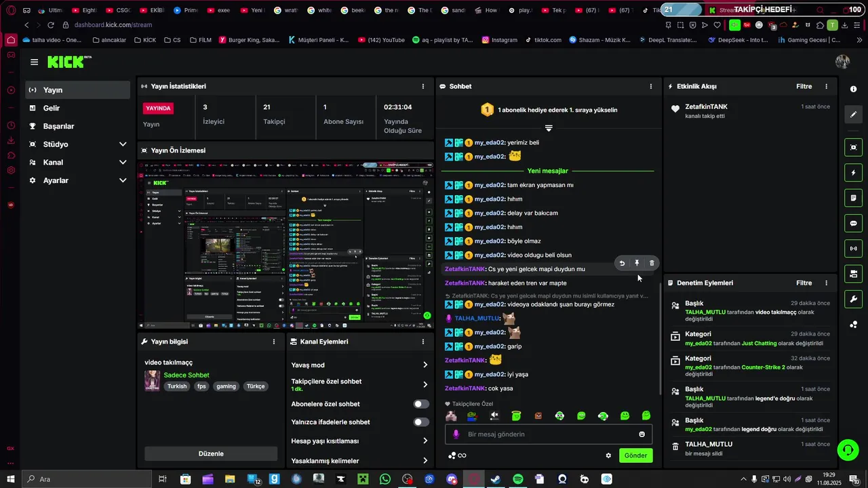Open the Instagram bookmark
The height and width of the screenshot is (488, 868).
[499, 40]
